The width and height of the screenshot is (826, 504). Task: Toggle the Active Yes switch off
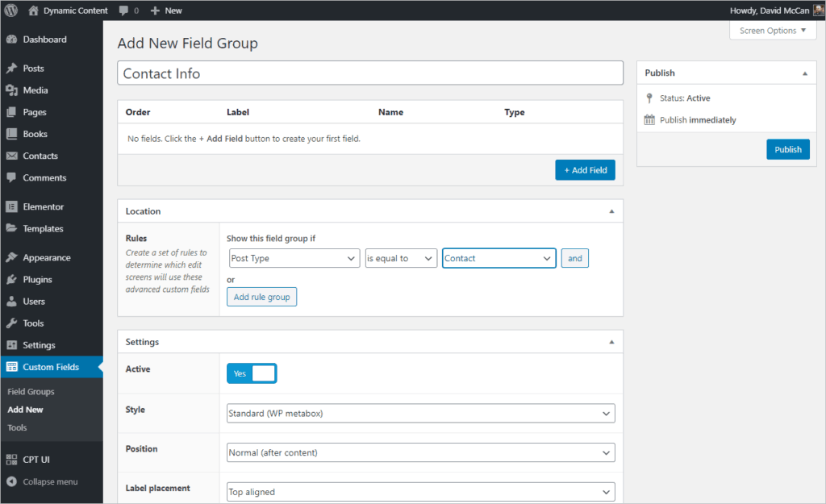pyautogui.click(x=252, y=373)
